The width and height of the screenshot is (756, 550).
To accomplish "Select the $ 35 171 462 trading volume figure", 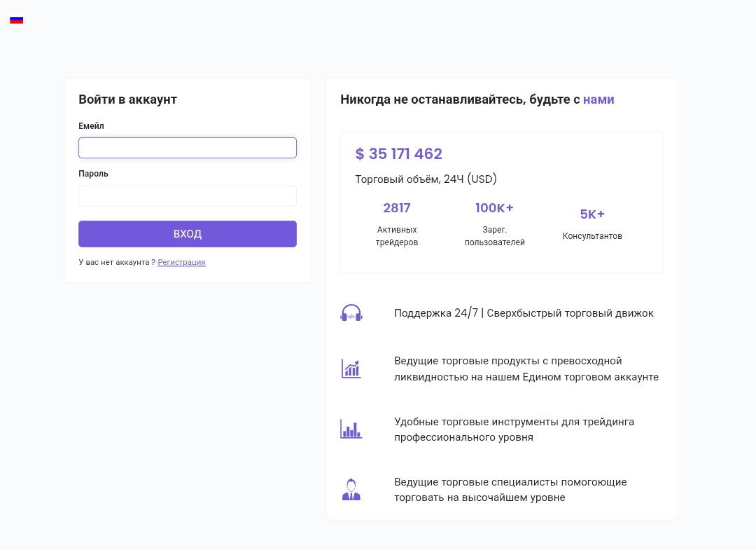I will point(399,154).
